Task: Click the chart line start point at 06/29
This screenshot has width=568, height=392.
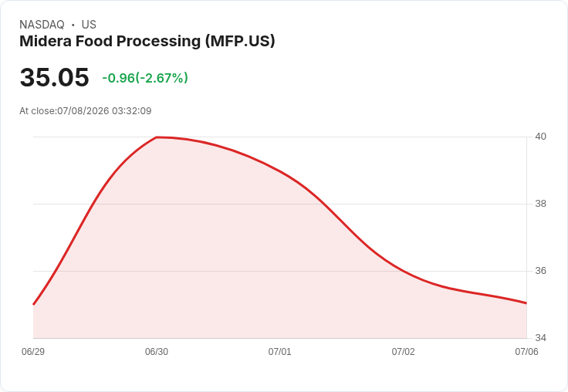Action: 34,304
